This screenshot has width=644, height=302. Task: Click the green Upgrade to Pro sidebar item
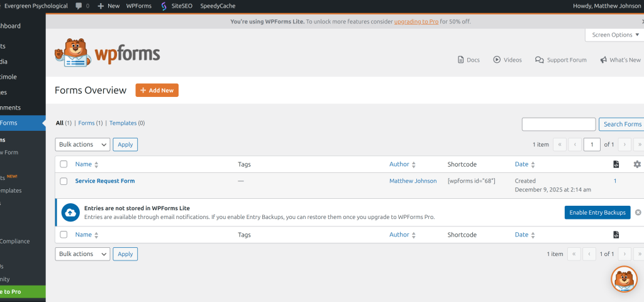tap(23, 292)
